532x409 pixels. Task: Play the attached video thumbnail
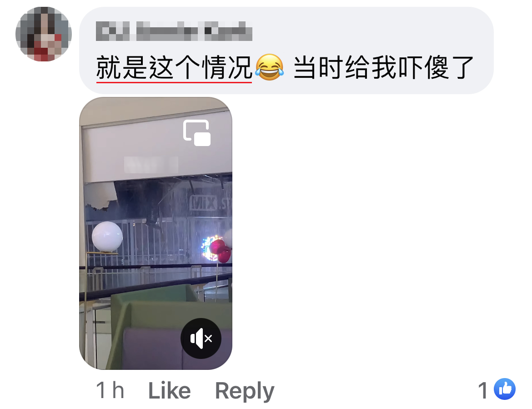point(156,233)
